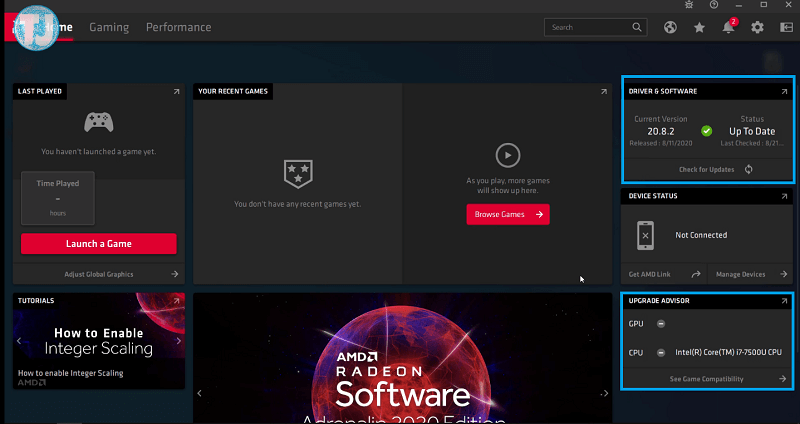Image resolution: width=800 pixels, height=424 pixels.
Task: Click the play circle icon in Recent Games
Action: [x=508, y=155]
